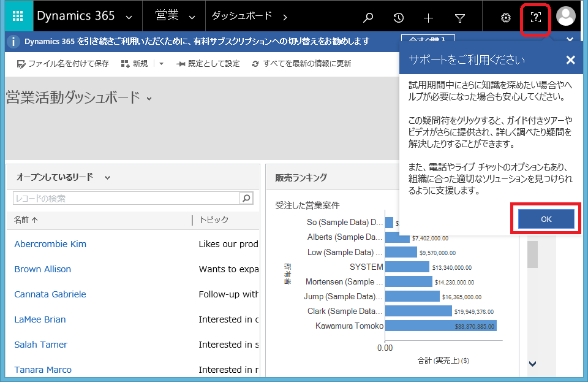The height and width of the screenshot is (382, 588).
Task: Click the SYSTEM chart bar
Action: 407,267
